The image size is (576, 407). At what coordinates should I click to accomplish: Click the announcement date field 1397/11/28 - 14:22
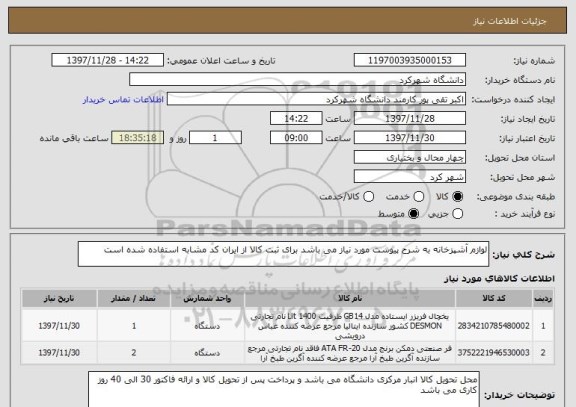point(108,60)
